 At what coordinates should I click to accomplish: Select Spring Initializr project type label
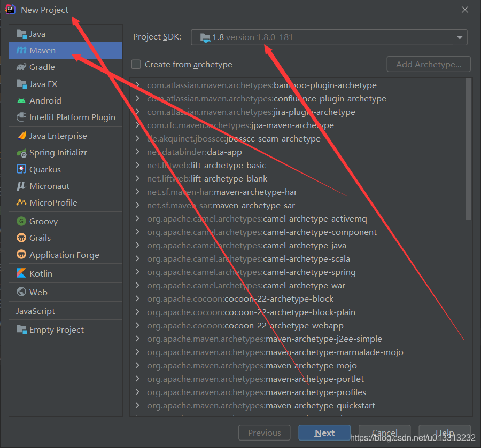(x=58, y=153)
